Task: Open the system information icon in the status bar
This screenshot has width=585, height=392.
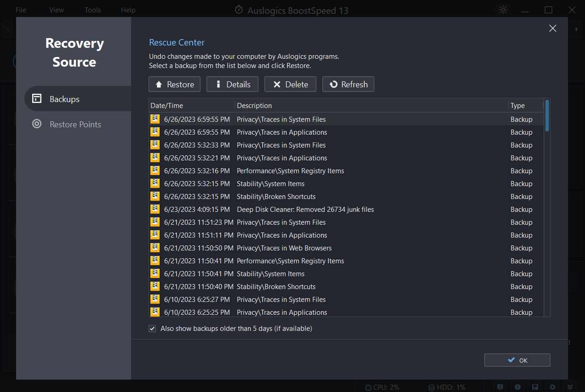Action: [500, 387]
